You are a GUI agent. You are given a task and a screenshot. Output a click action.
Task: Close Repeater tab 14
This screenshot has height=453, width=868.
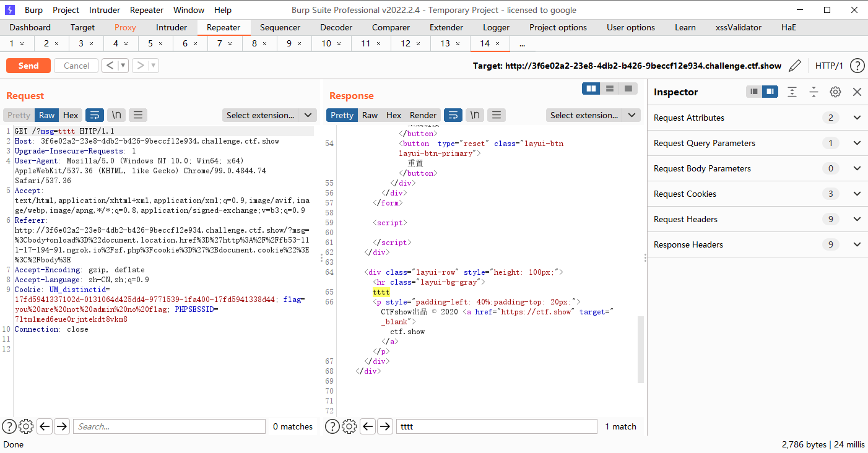[x=498, y=44]
